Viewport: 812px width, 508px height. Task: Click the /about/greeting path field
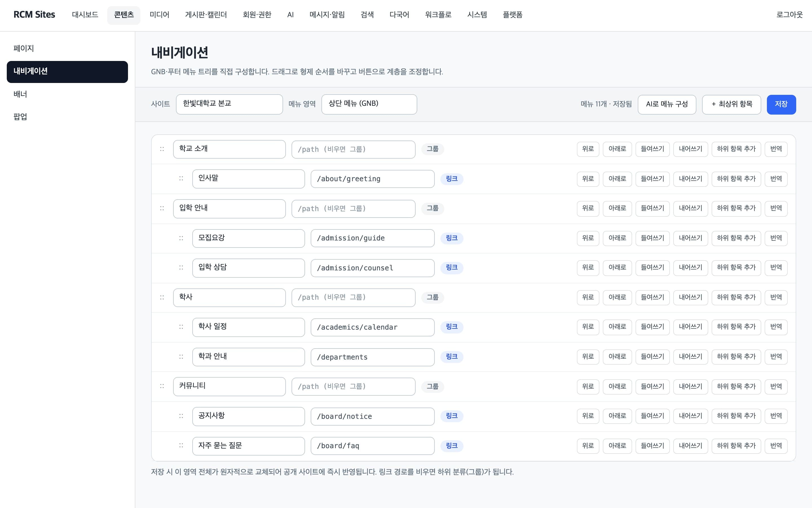pos(372,179)
